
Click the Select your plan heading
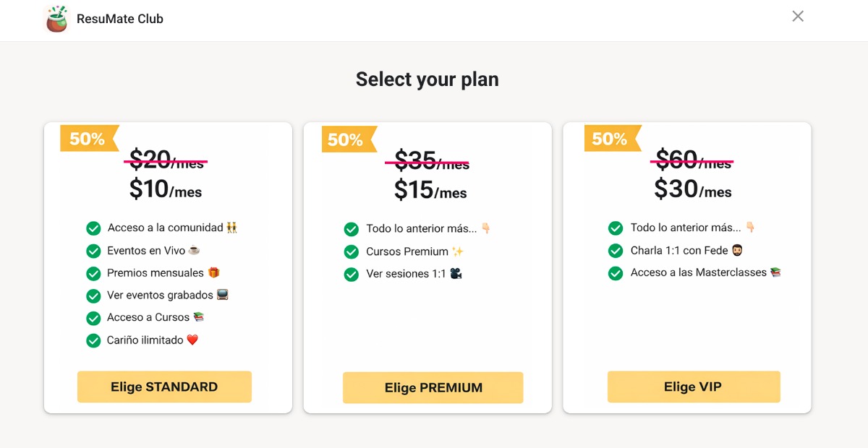[427, 79]
